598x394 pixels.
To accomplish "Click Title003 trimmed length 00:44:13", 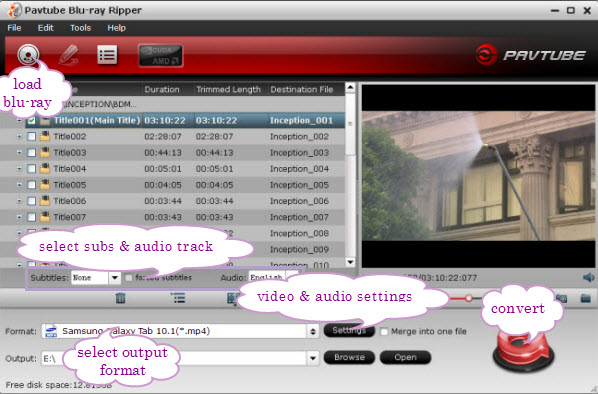I will click(214, 153).
